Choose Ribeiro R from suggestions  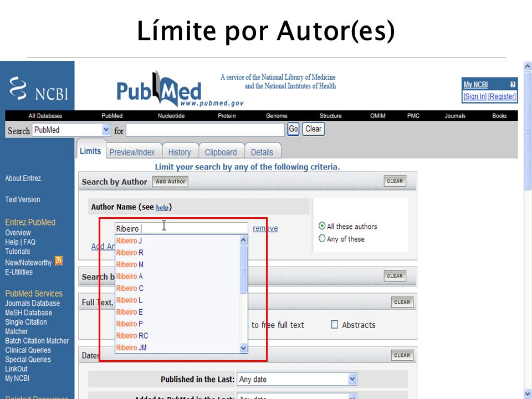tap(177, 253)
